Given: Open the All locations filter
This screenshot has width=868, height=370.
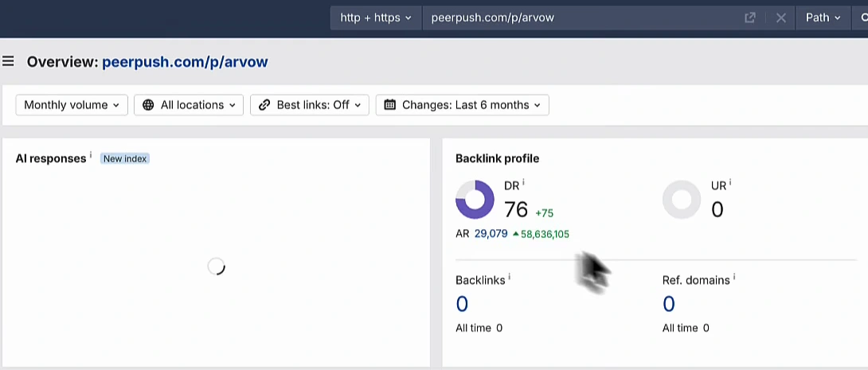Looking at the screenshot, I should coord(189,105).
